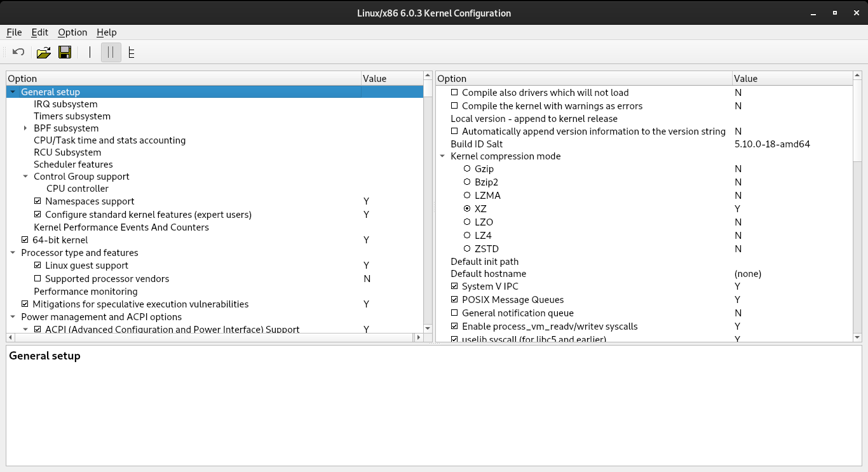This screenshot has height=472, width=868.
Task: Select Bzip2 compression radio button
Action: 467,182
